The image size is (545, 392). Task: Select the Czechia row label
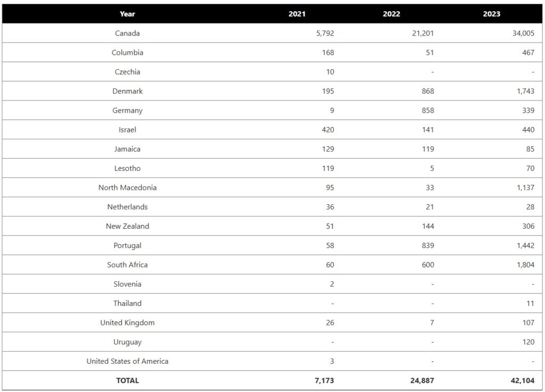(x=127, y=72)
